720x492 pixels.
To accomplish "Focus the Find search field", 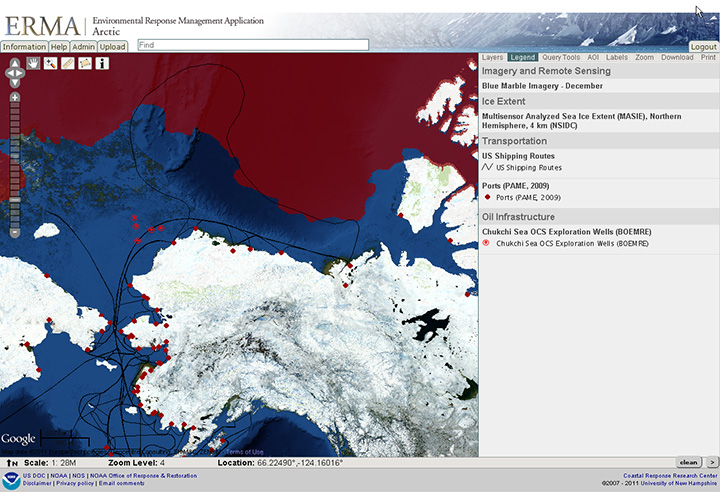I will click(253, 45).
